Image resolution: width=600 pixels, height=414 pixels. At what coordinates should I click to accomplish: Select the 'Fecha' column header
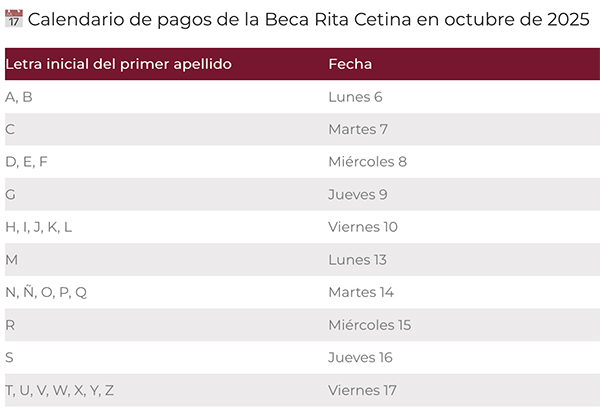click(350, 64)
